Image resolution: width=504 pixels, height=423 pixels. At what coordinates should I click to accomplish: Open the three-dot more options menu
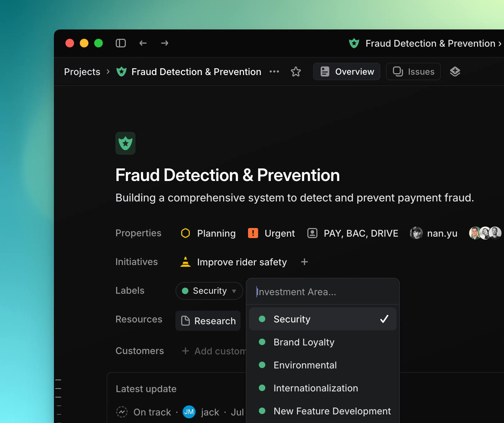click(x=274, y=71)
